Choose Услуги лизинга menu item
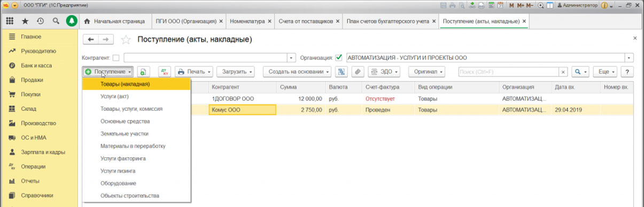Screen dimensions: 644x207 [x=136, y=171]
